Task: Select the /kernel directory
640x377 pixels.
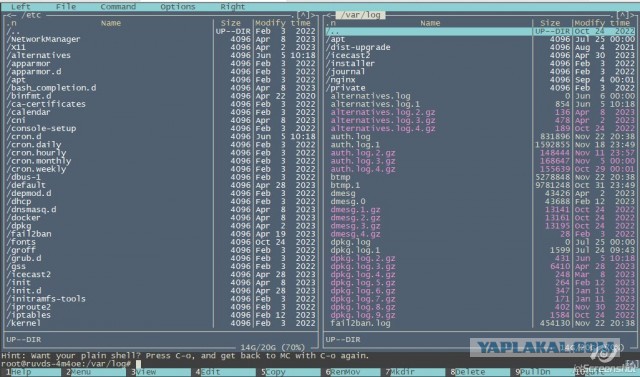Action: click(x=161, y=323)
